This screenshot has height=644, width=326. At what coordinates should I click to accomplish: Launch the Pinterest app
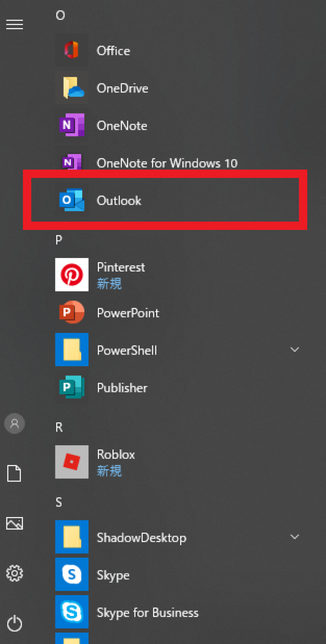(72, 274)
